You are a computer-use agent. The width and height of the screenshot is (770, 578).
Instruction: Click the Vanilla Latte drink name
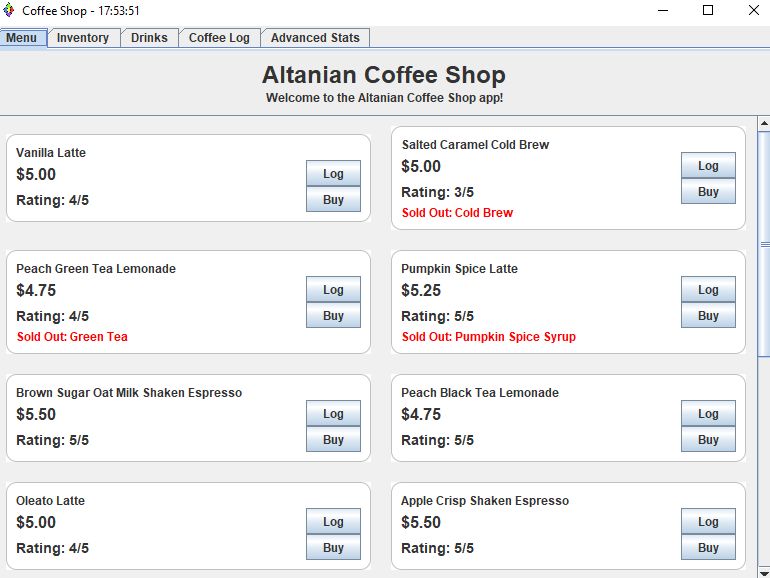pos(51,153)
